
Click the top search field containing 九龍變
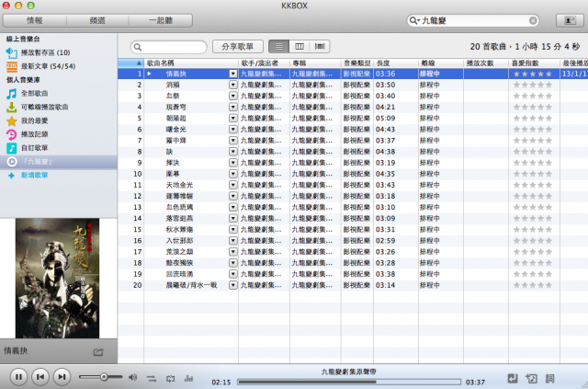coord(473,20)
